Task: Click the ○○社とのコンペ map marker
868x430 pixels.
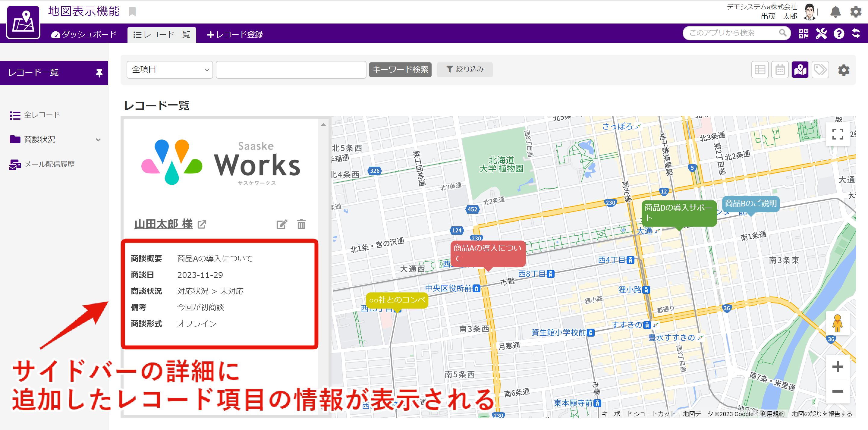Action: (397, 300)
